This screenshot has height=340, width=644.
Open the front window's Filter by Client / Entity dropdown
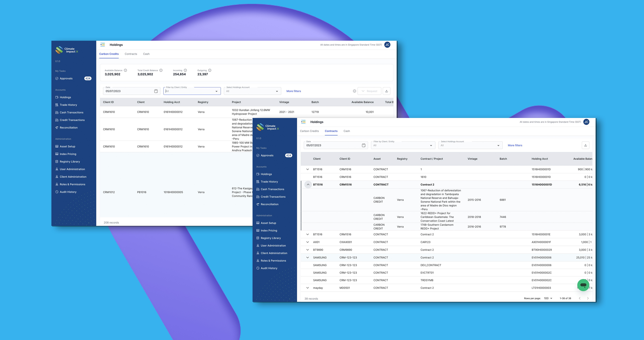tap(403, 145)
